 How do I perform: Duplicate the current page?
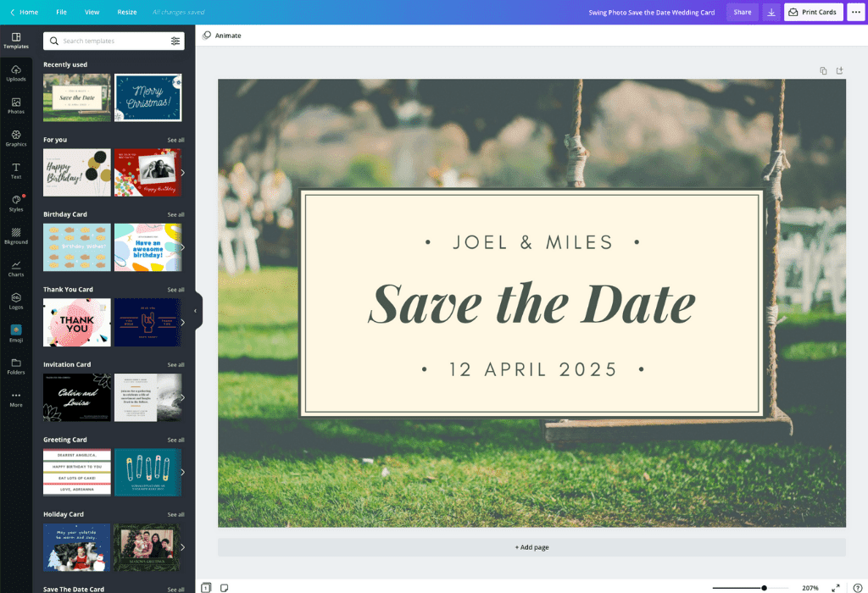(822, 70)
